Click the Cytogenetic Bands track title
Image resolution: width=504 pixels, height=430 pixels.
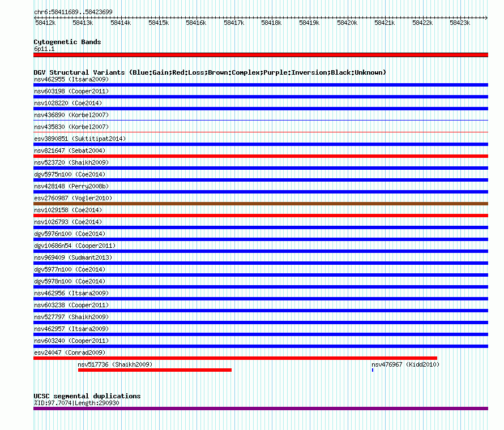pyautogui.click(x=67, y=42)
